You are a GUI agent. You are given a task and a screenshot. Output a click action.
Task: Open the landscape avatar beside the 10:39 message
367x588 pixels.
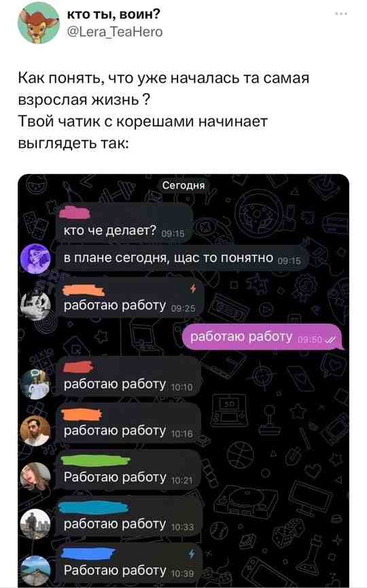point(35,570)
